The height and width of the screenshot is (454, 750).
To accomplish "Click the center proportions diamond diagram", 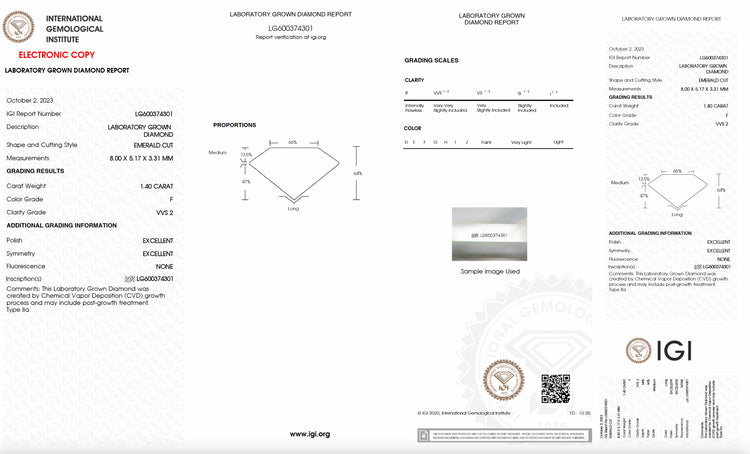I will [x=294, y=174].
